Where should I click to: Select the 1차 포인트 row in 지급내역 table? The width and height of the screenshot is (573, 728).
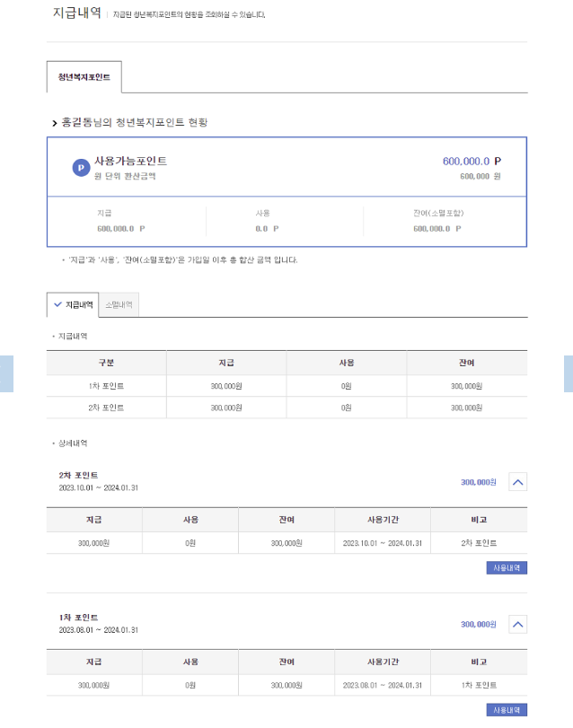287,386
